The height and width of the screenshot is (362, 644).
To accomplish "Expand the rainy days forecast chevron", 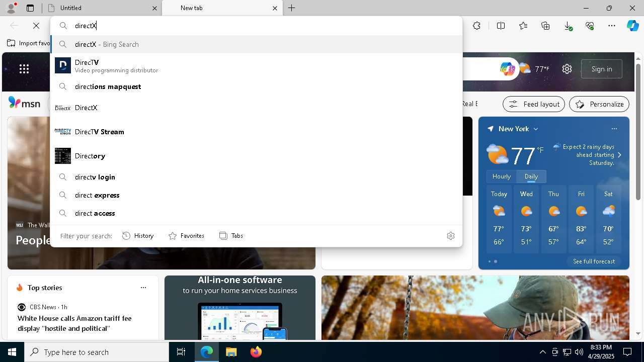I will point(619,155).
